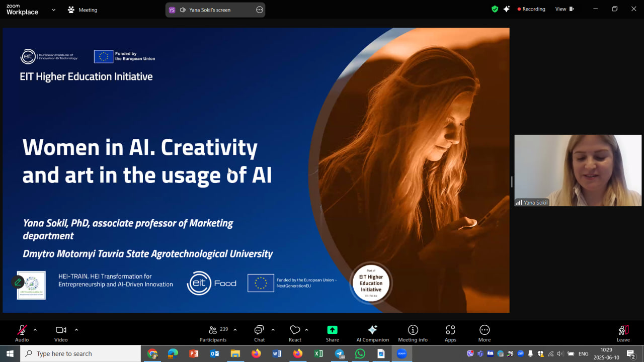644x362 pixels.
Task: Open the View layout menu
Action: tap(564, 9)
